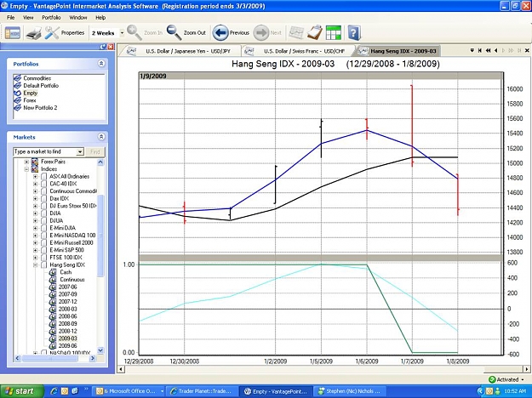Check the CAC-40 IDX checkbox
The height and width of the screenshot is (398, 532).
(43, 184)
